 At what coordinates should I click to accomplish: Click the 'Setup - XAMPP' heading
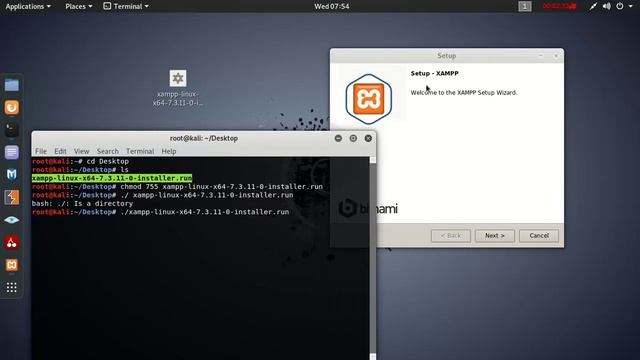(434, 73)
